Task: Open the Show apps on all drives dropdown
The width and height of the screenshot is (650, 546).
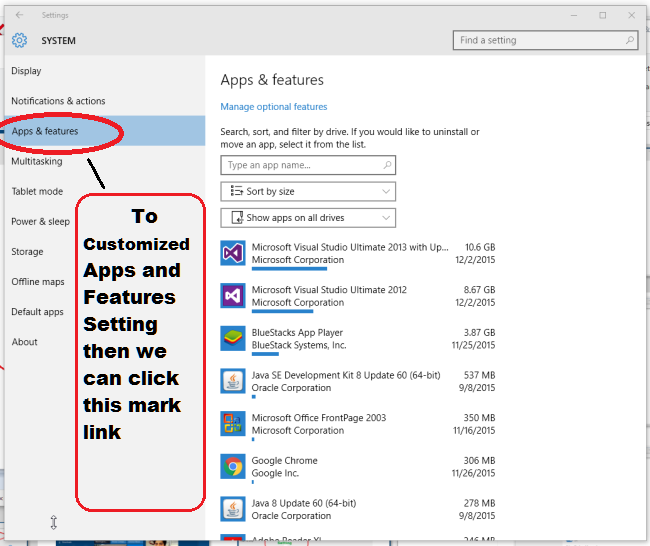Action: pos(308,218)
